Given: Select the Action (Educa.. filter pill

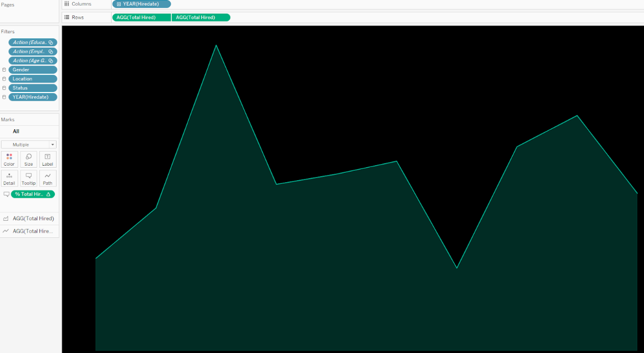Looking at the screenshot, I should [x=33, y=43].
